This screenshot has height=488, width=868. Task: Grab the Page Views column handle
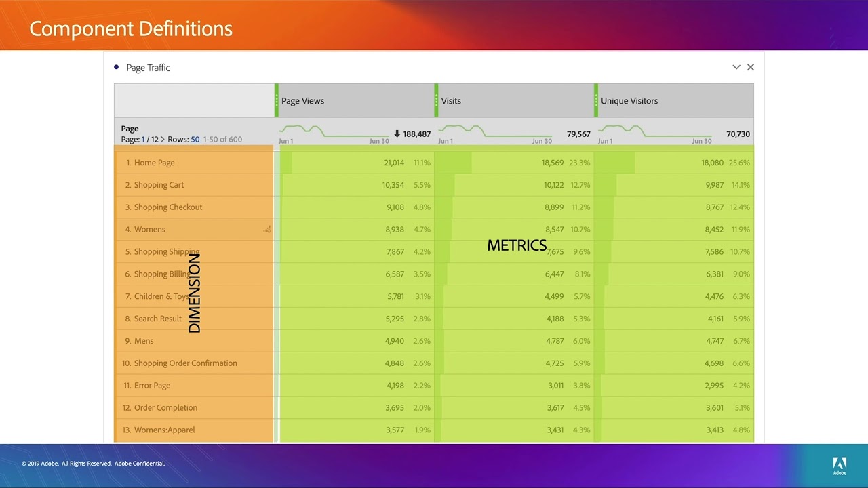point(277,101)
